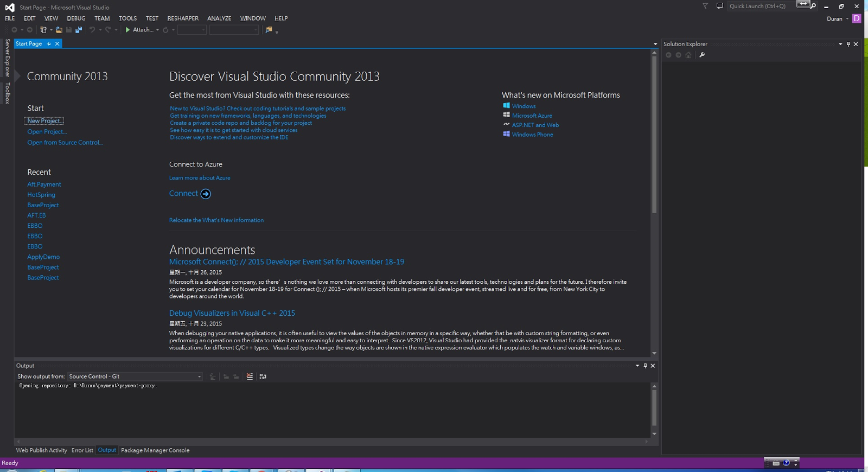Click the Clear All output icon
868x472 pixels.
tap(250, 377)
